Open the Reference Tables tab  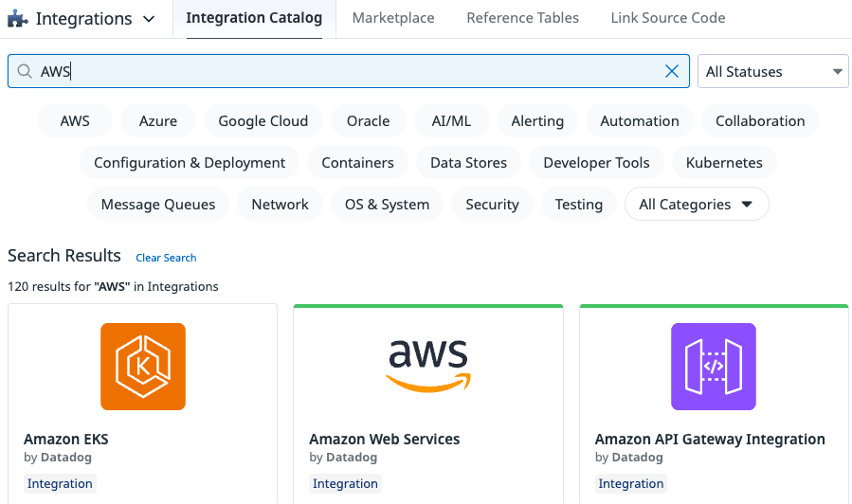click(x=522, y=18)
